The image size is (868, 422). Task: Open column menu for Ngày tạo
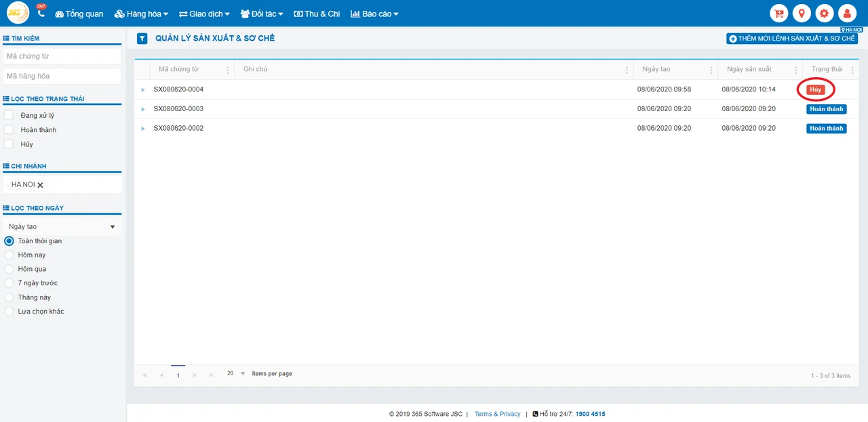[711, 70]
